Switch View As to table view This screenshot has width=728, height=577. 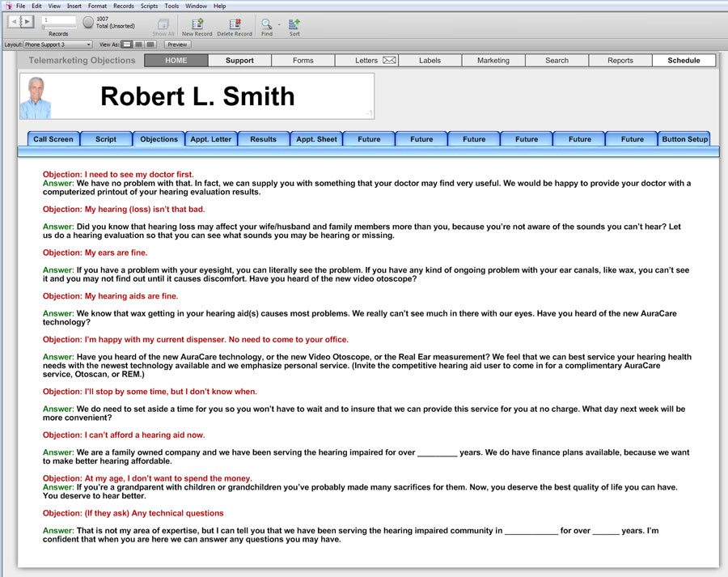tap(150, 45)
